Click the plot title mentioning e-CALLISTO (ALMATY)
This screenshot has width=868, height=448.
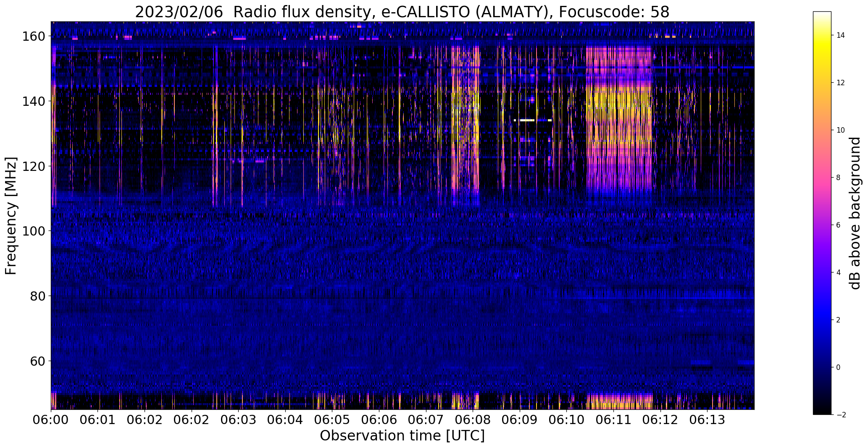pyautogui.click(x=402, y=12)
